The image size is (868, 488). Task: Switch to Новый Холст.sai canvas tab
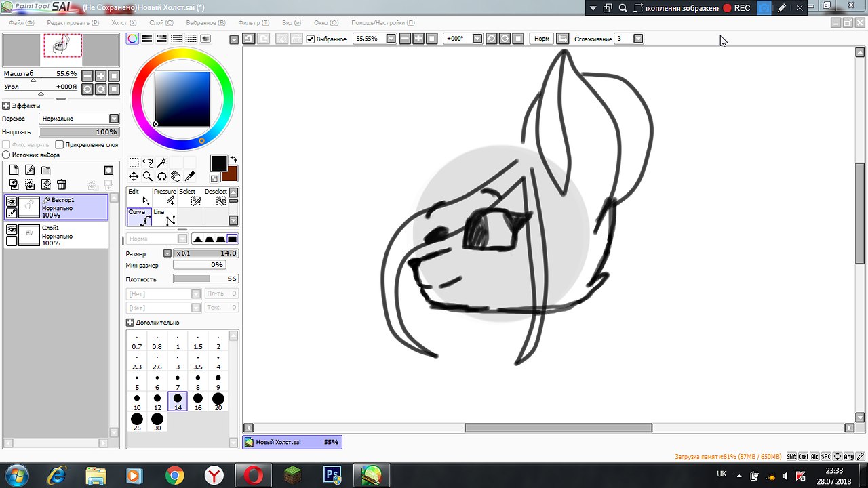pos(292,442)
